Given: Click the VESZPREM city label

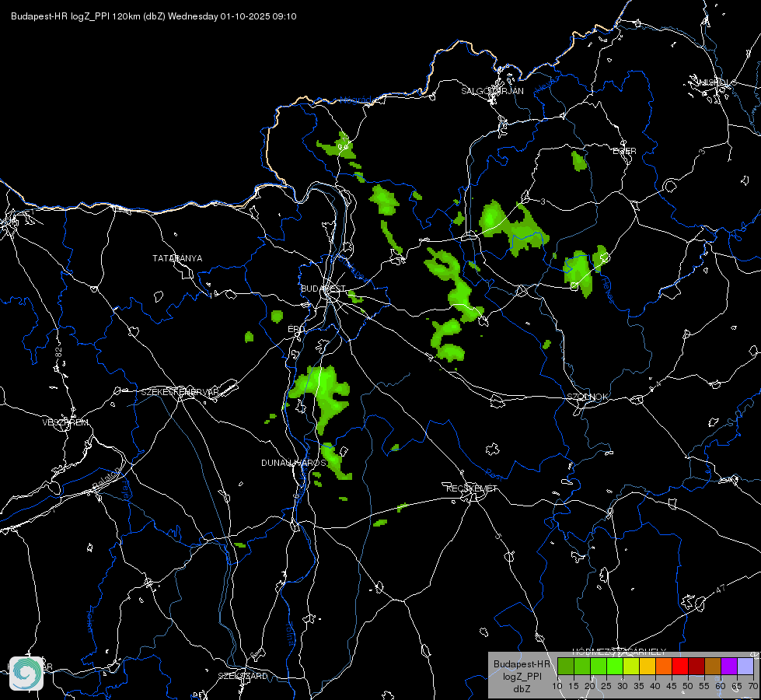Looking at the screenshot, I should point(65,422).
